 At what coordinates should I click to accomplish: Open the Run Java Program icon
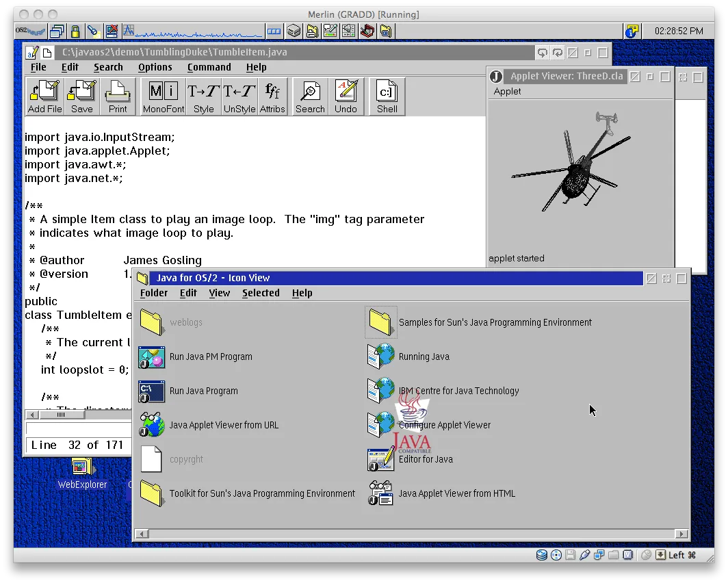[x=151, y=391]
